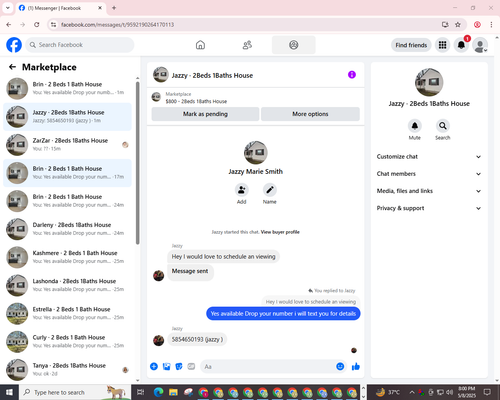Screen dimensions: 500x400
Task: Open purple conversation information icon
Action: tap(352, 75)
